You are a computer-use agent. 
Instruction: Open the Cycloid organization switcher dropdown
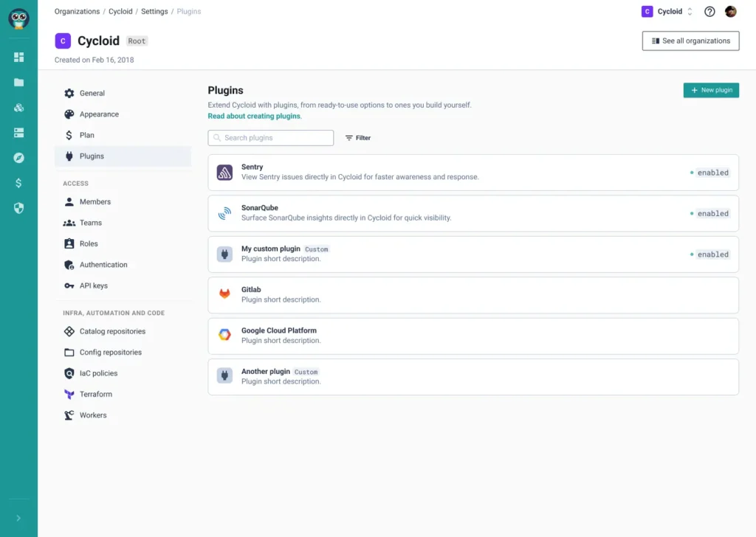click(667, 12)
